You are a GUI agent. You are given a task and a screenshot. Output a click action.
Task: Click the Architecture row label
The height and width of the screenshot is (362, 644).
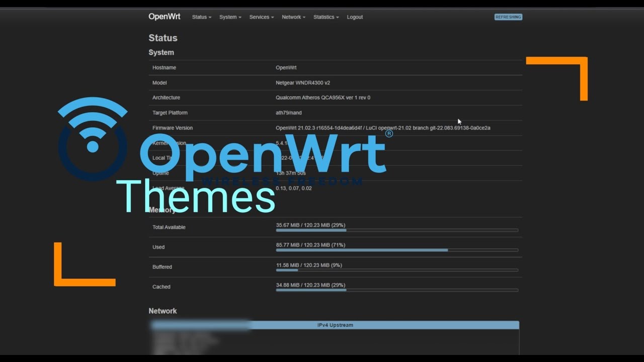point(166,98)
